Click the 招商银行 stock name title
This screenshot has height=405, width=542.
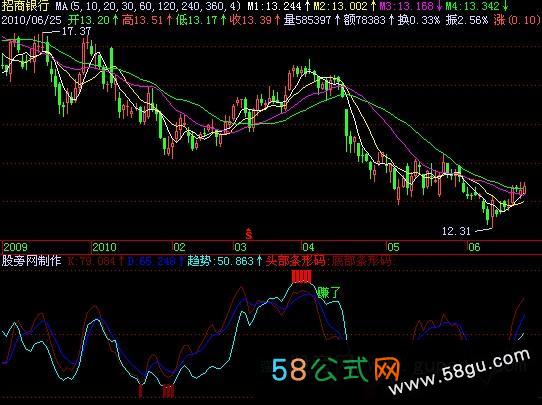pos(24,6)
